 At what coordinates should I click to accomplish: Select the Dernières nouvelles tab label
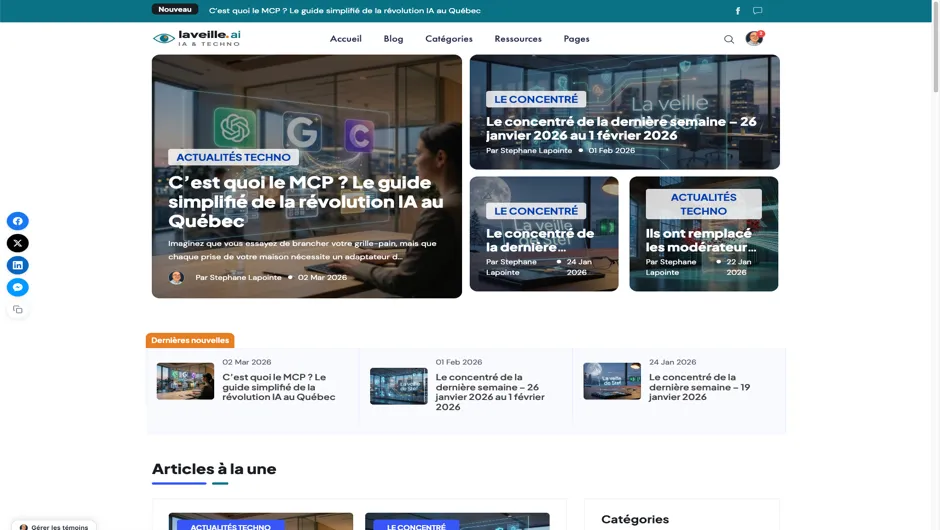coord(190,341)
